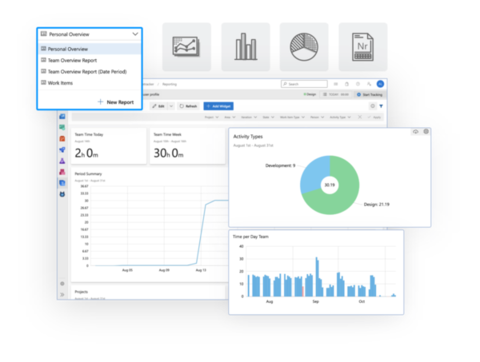The image size is (480, 362).
Task: Click the Add Widget button
Action: coord(218,106)
